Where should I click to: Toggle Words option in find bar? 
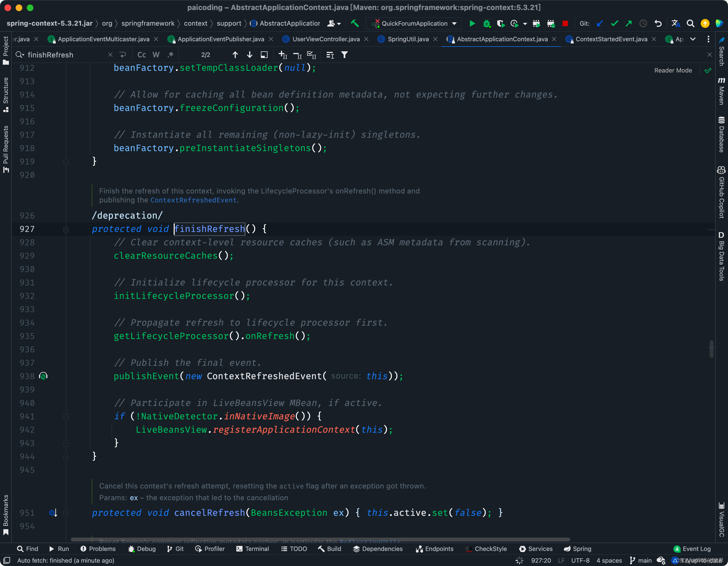point(156,55)
